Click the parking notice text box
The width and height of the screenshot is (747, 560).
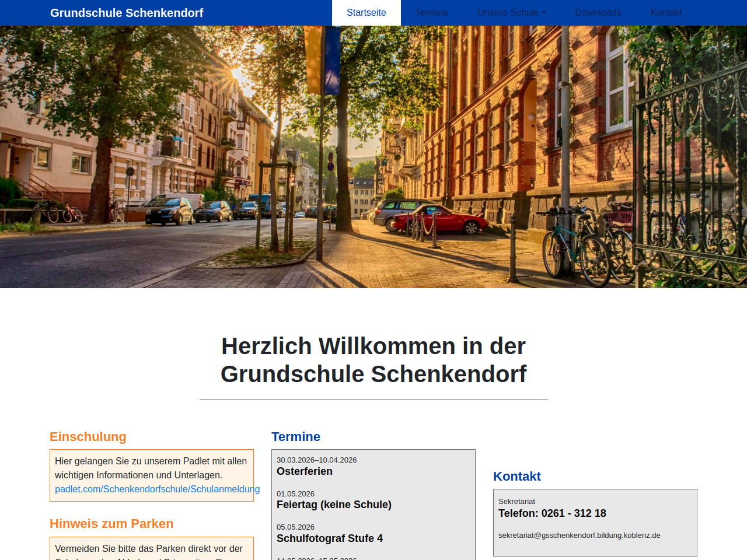click(151, 549)
